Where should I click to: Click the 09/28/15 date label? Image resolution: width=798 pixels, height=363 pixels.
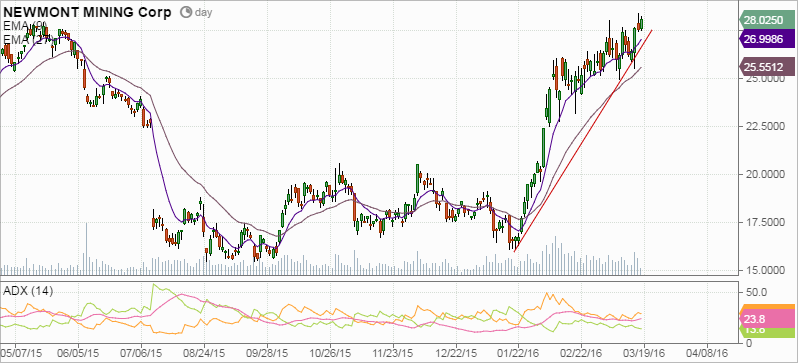(x=267, y=352)
